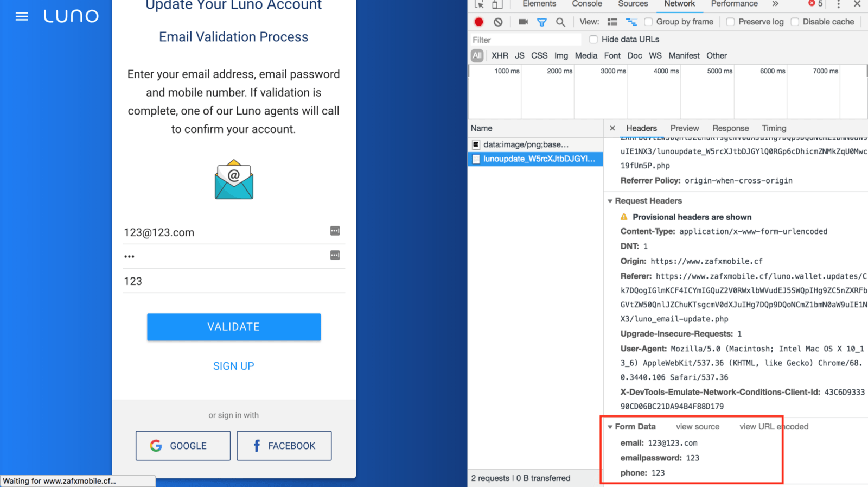Viewport: 868px width, 487px height.
Task: Open the Luno hamburger menu
Action: point(22,16)
